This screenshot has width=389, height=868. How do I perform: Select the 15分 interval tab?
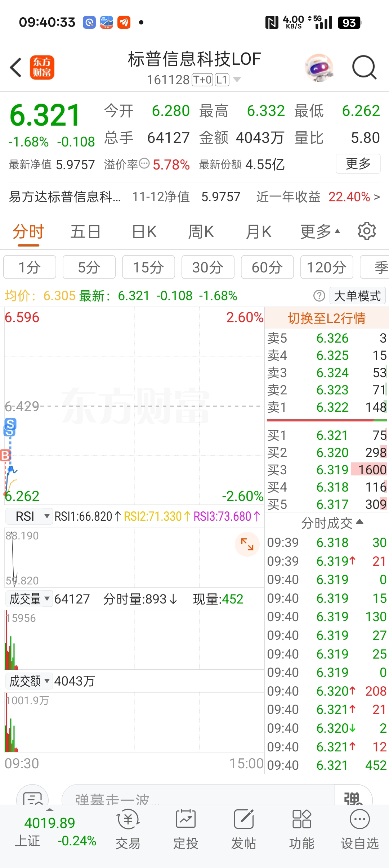tap(148, 267)
